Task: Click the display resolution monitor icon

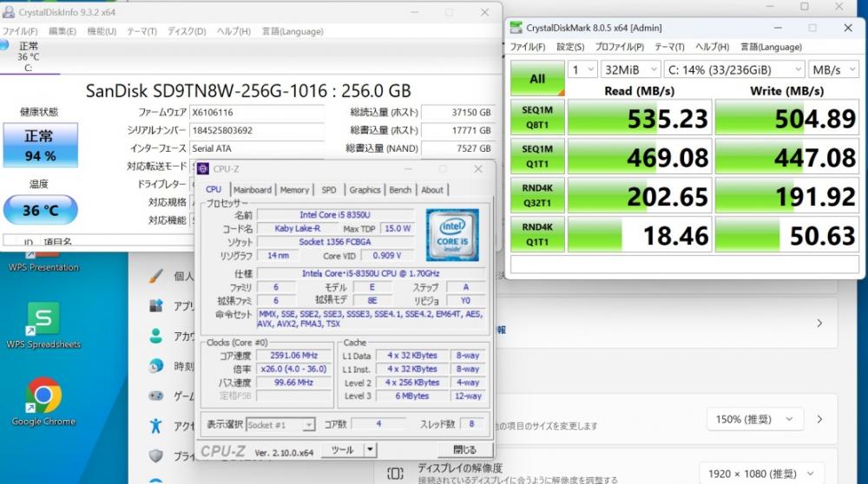Action: 395,474
